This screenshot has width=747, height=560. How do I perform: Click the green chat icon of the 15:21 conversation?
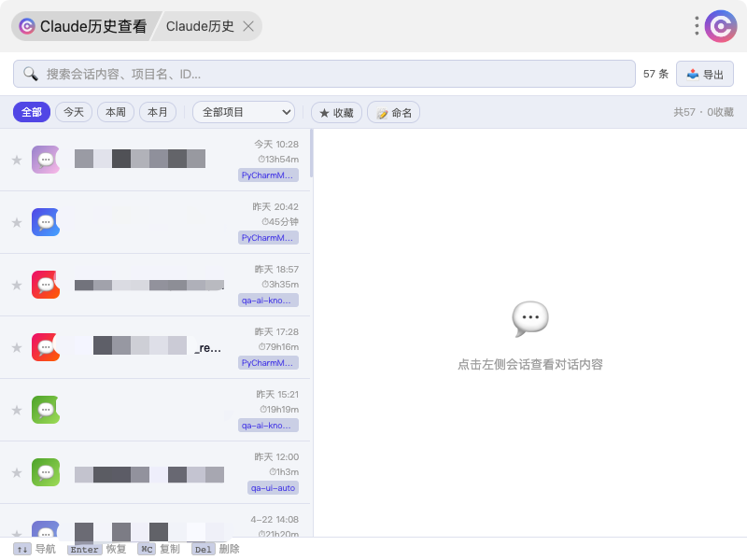(x=46, y=410)
